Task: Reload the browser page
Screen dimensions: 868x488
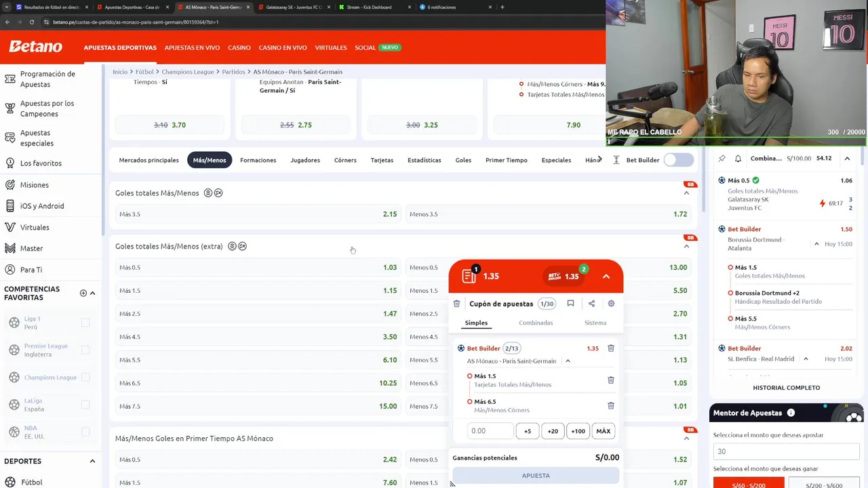Action: 31,22
